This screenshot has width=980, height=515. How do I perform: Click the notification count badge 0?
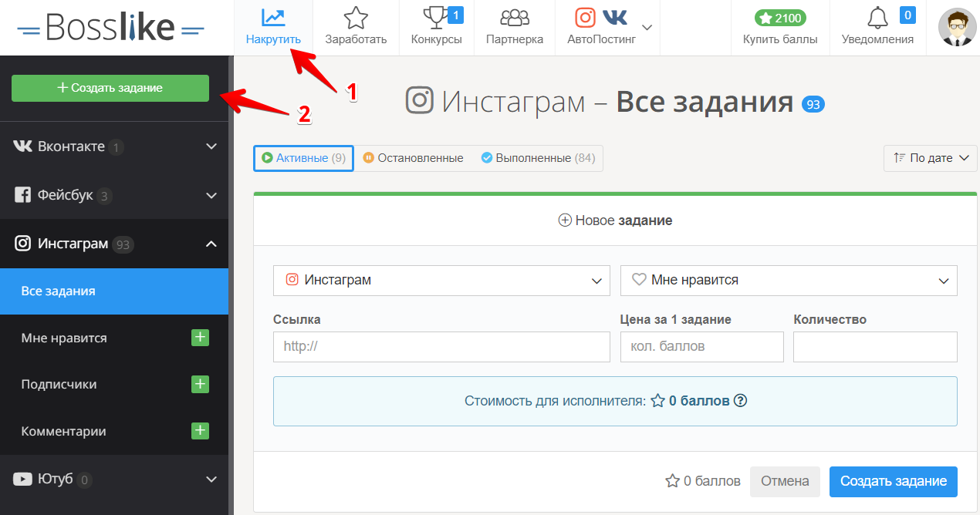(907, 15)
